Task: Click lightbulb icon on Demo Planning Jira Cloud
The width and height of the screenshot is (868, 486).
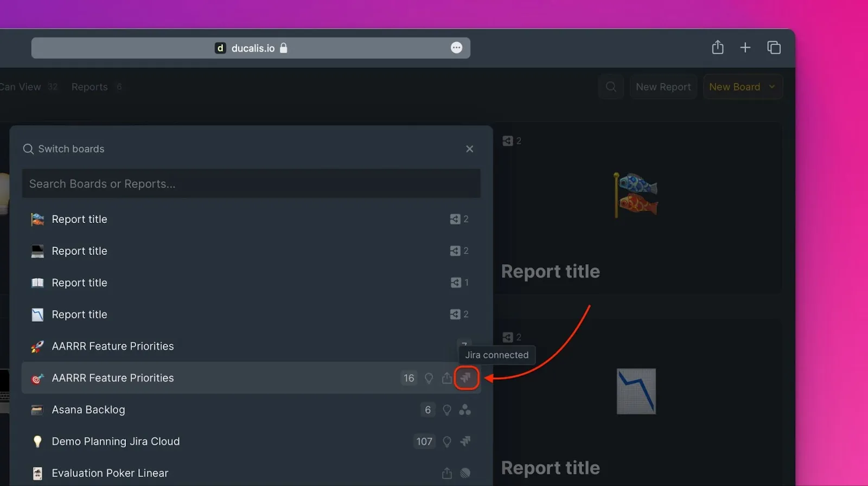Action: coord(446,442)
